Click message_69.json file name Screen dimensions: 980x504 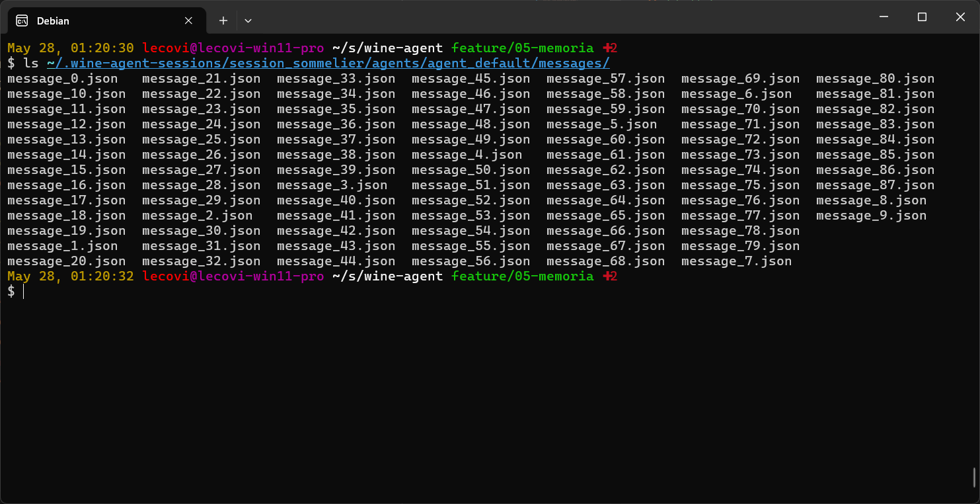click(740, 79)
